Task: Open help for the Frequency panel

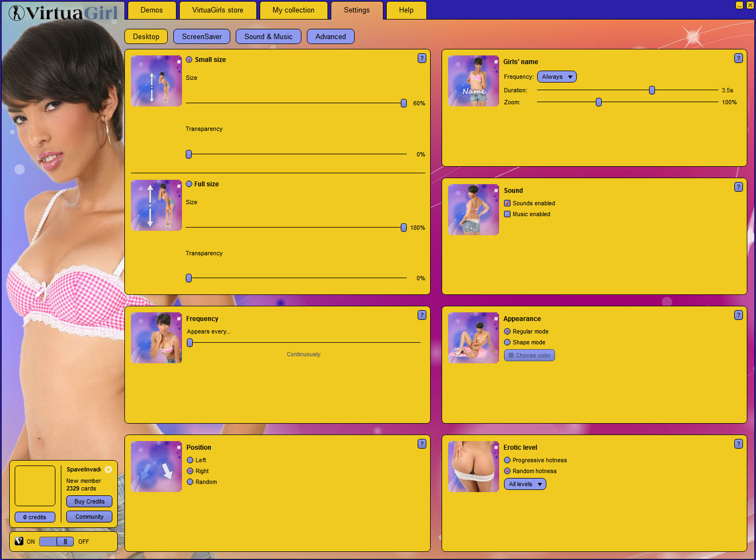Action: click(421, 315)
